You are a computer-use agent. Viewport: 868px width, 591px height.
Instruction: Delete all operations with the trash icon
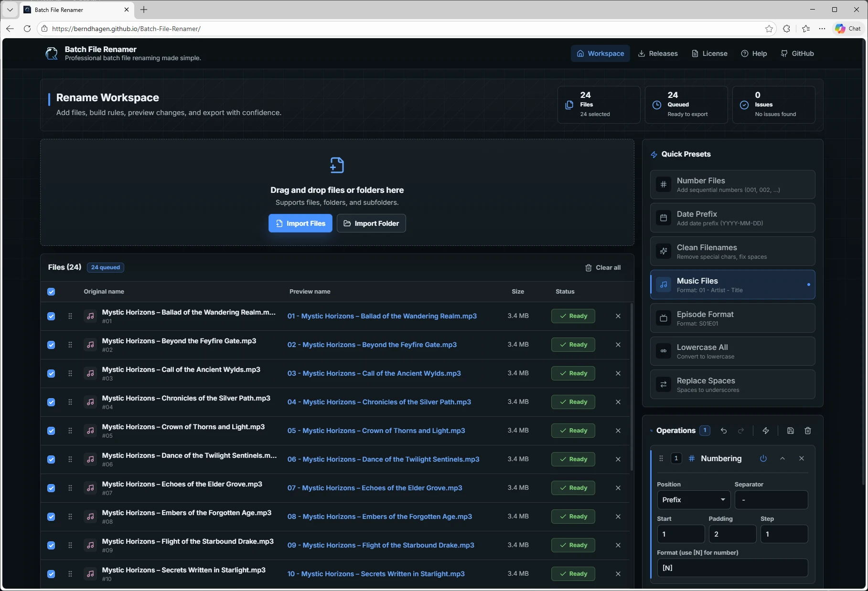click(808, 431)
